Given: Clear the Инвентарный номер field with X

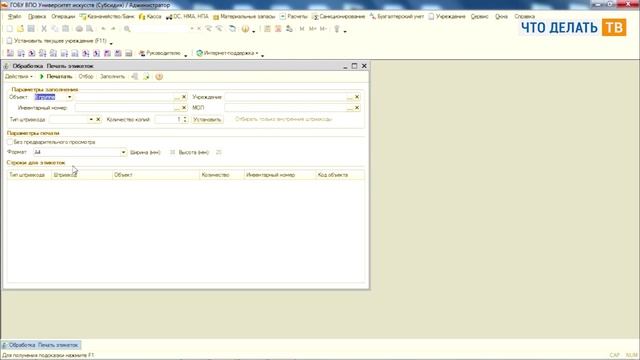Looking at the screenshot, I should click(x=184, y=108).
